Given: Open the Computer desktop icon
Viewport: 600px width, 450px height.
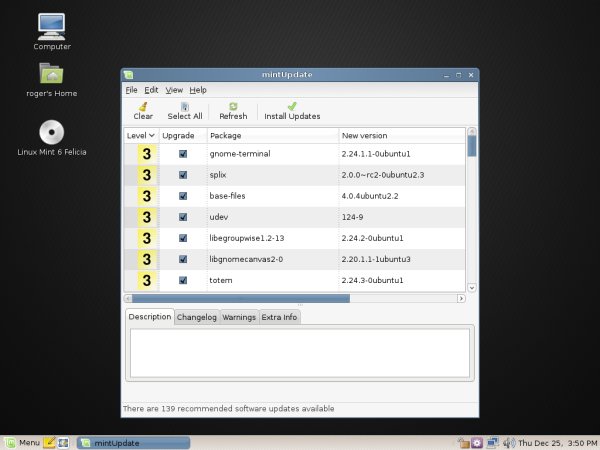Looking at the screenshot, I should click(x=52, y=27).
